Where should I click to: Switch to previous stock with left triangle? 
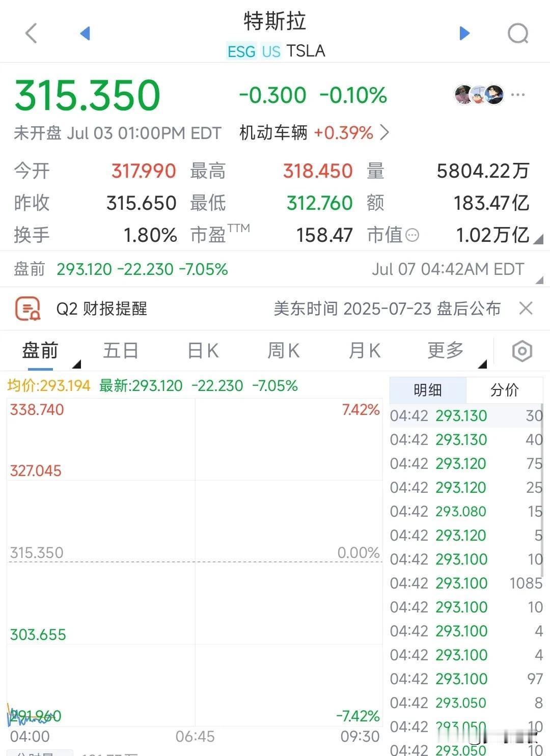pyautogui.click(x=85, y=33)
